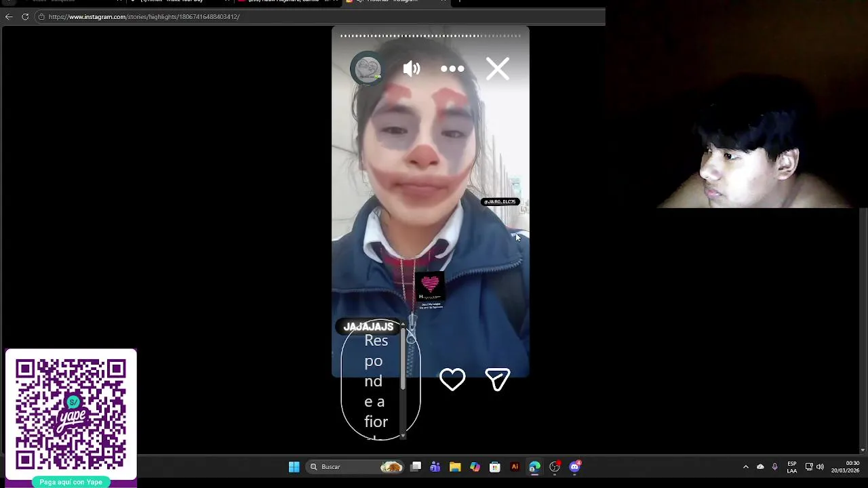Click the page vertical scrollbar down arrow
This screenshot has width=868, height=488.
pos(863,450)
